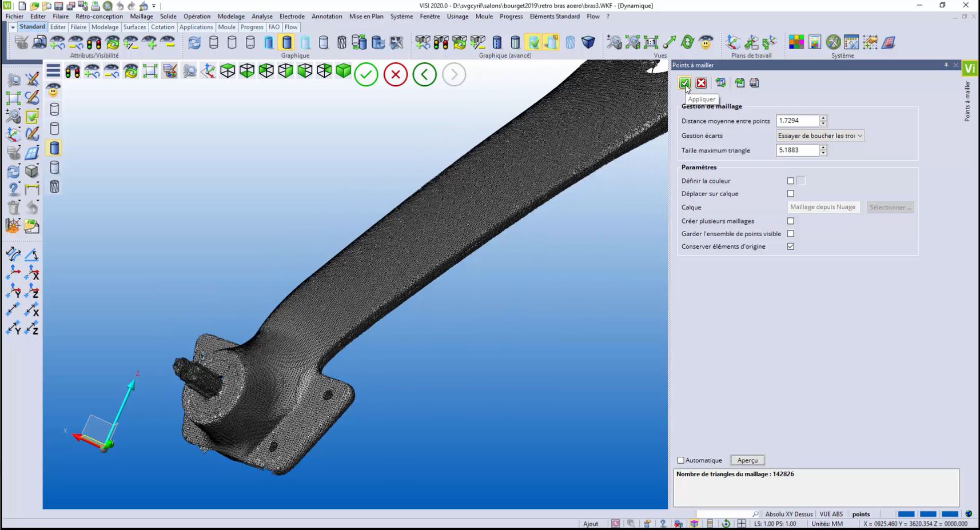The image size is (980, 530).
Task: Click the trash bin delete icon
Action: click(x=14, y=207)
